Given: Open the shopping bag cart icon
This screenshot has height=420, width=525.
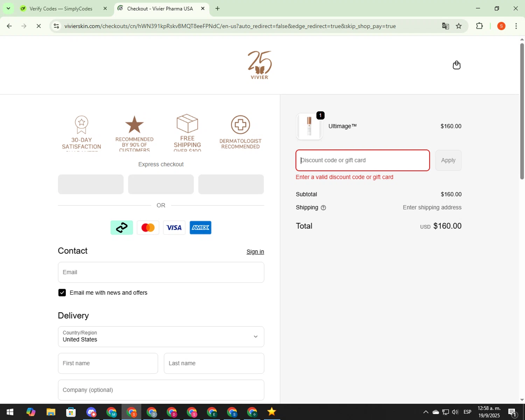Looking at the screenshot, I should pos(456,65).
